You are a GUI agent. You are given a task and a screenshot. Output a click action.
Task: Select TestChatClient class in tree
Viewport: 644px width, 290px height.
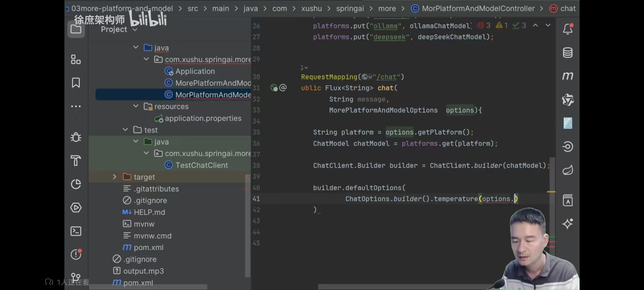(x=201, y=165)
